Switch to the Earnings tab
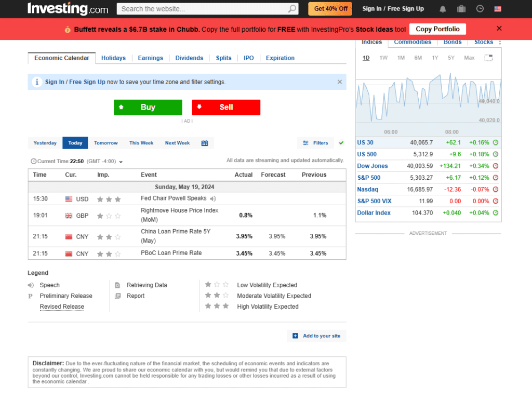Viewport: 532px width, 399px height. click(150, 58)
